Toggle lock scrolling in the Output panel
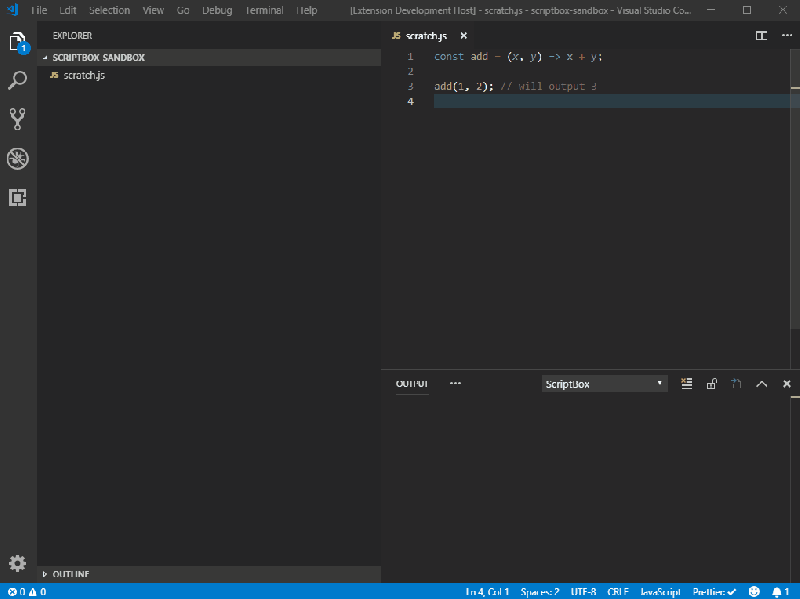This screenshot has height=599, width=800. [x=711, y=383]
